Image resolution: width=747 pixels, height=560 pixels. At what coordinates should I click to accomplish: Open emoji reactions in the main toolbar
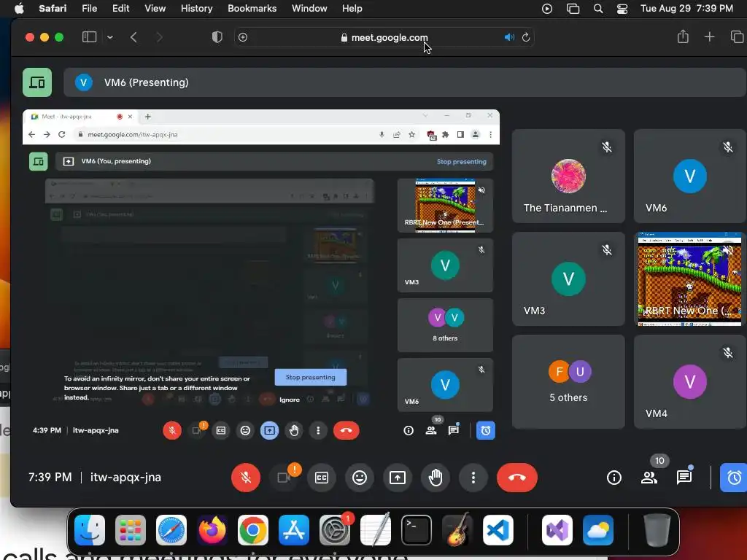pos(360,477)
